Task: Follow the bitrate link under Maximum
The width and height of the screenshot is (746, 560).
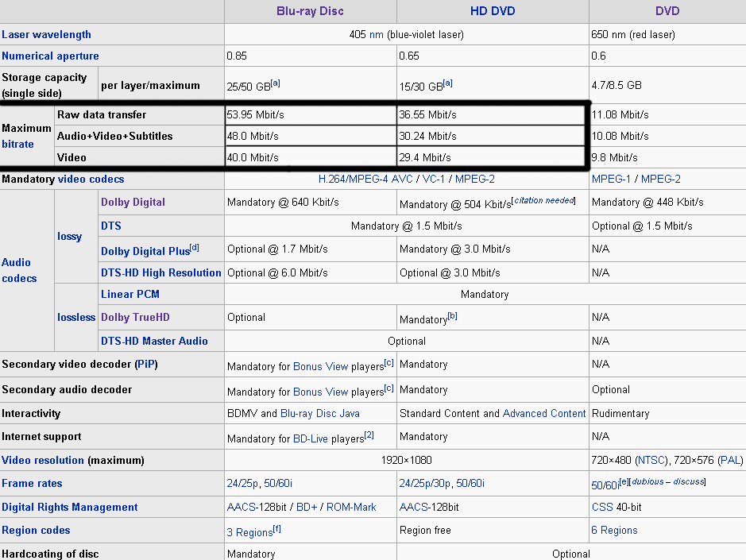Action: pos(17,144)
